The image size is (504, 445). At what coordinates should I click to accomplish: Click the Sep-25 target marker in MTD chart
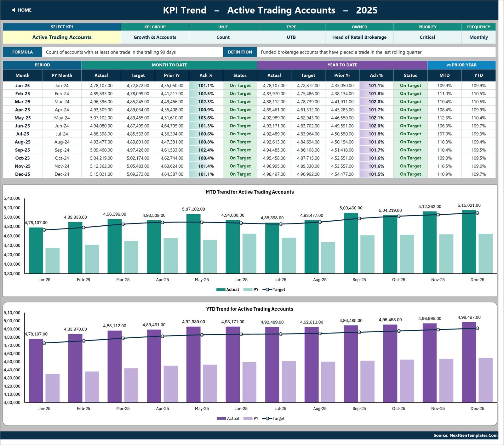(x=359, y=218)
